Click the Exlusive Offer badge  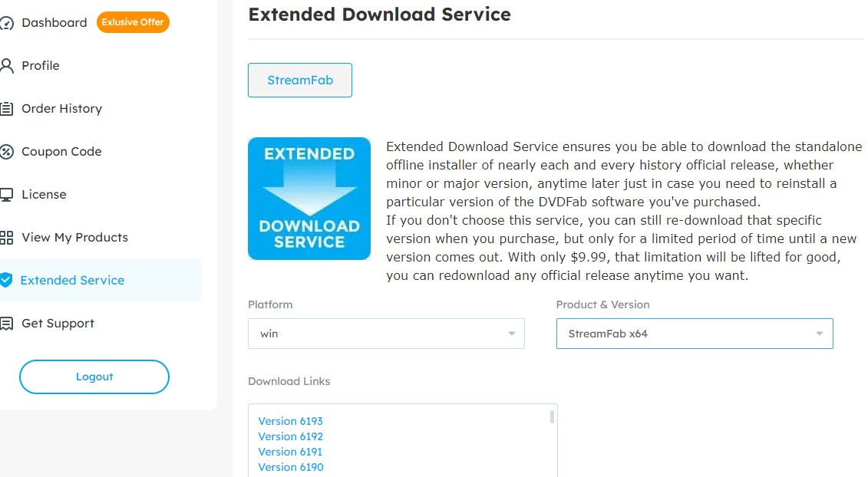coord(133,22)
